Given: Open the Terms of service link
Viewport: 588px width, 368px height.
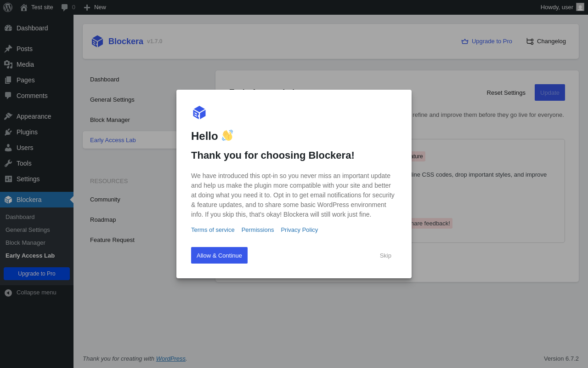Looking at the screenshot, I should click(213, 230).
